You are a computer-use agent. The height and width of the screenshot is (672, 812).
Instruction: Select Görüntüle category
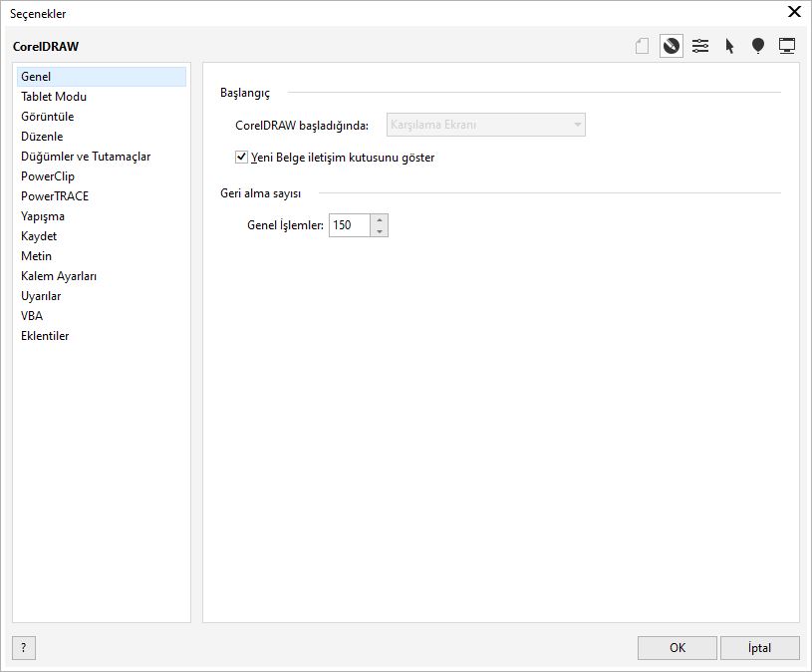click(102, 116)
